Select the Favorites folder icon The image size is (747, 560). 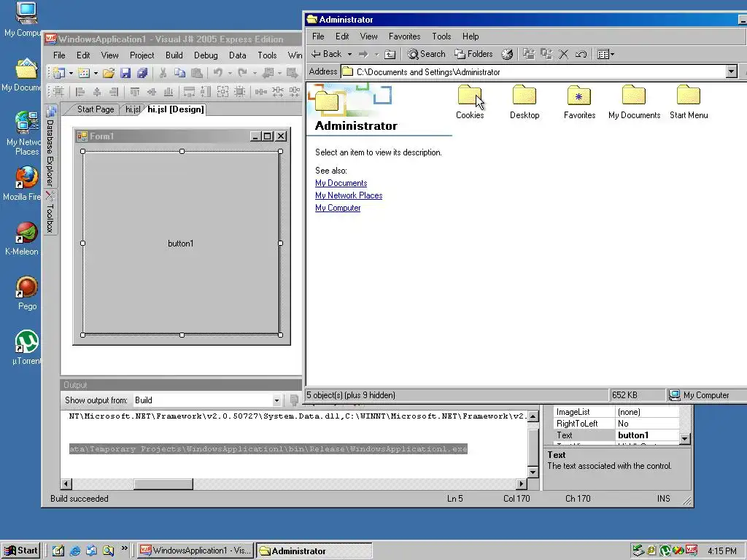click(x=579, y=102)
